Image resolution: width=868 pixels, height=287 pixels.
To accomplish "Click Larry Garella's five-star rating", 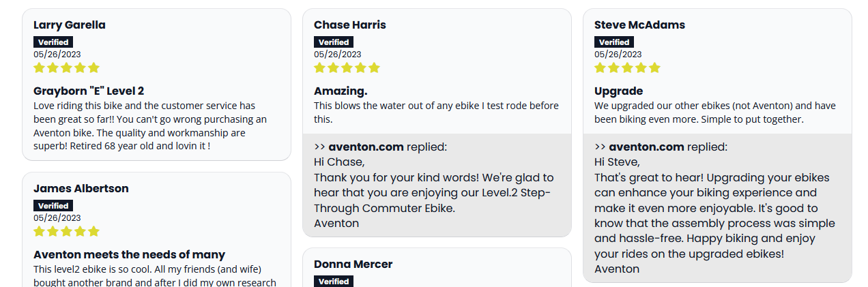I will point(66,67).
